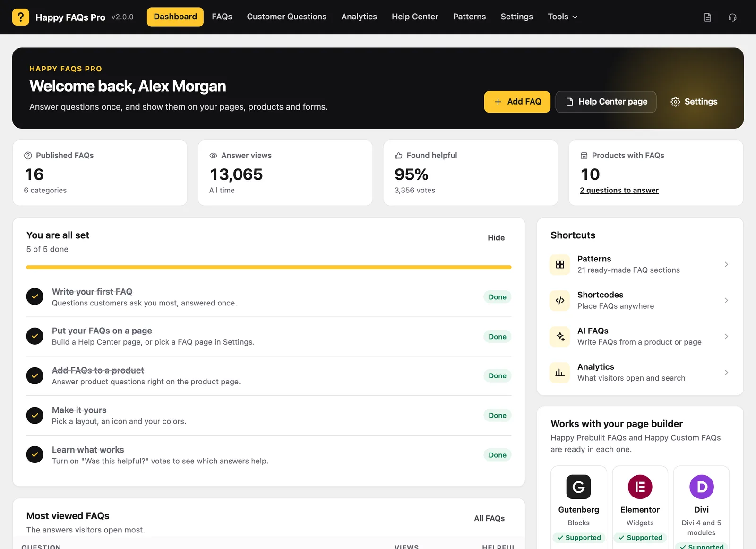Click the Supported badge under Gutenberg
The image size is (756, 549).
coord(579,538)
